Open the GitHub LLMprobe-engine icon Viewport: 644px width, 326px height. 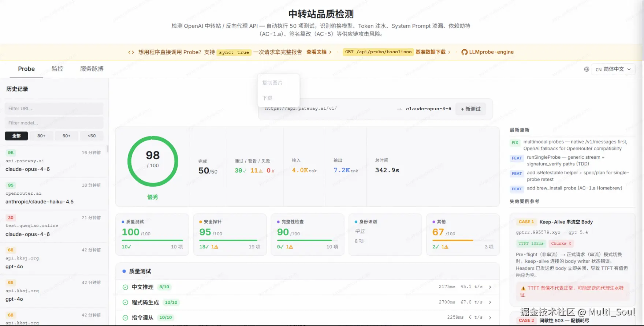464,52
